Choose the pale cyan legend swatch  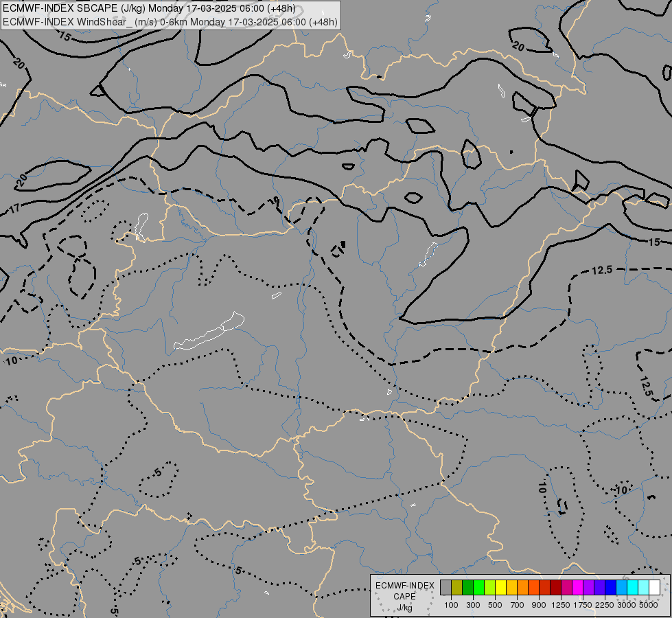(x=643, y=588)
